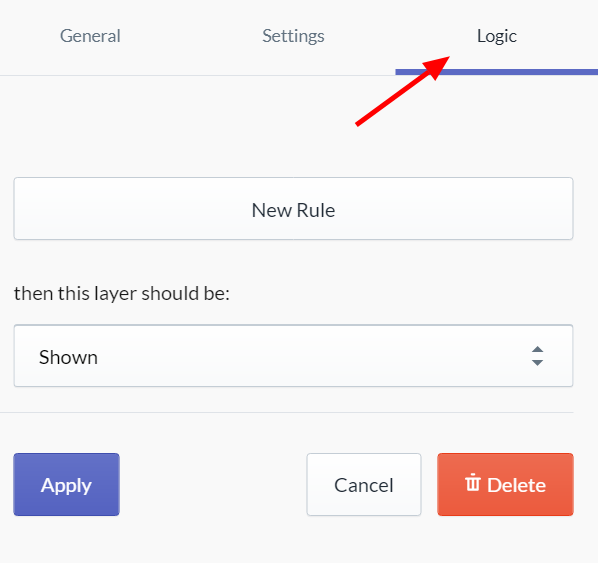This screenshot has height=563, width=598.
Task: Select the Logic tab
Action: click(x=497, y=37)
